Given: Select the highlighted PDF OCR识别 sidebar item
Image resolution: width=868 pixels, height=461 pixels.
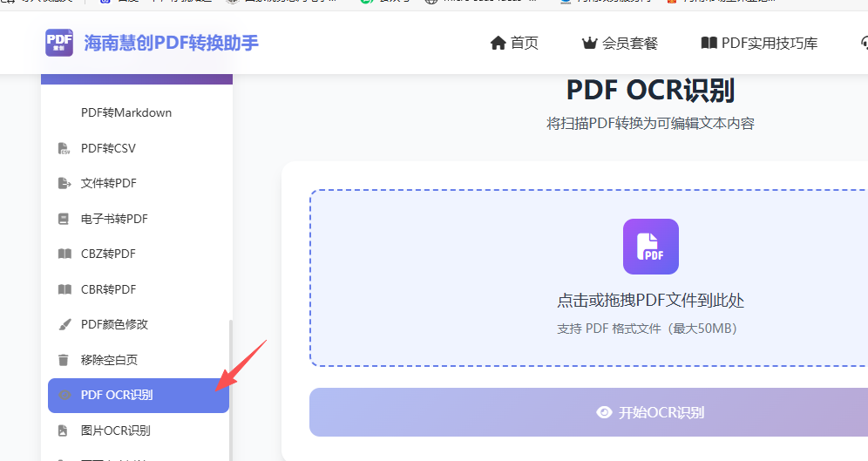Looking at the screenshot, I should click(x=139, y=395).
